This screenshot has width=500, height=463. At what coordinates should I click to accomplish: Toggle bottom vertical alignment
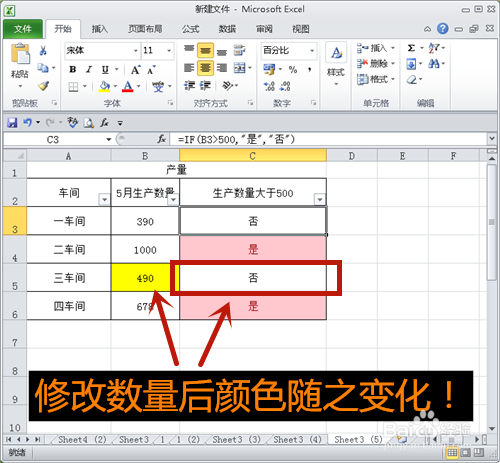[x=222, y=52]
